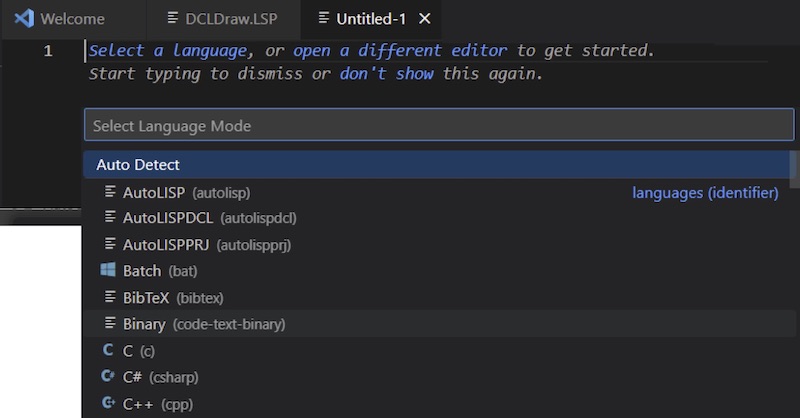Screen dimensions: 800x418
Task: Click the 'Select a language' link
Action: [168, 51]
